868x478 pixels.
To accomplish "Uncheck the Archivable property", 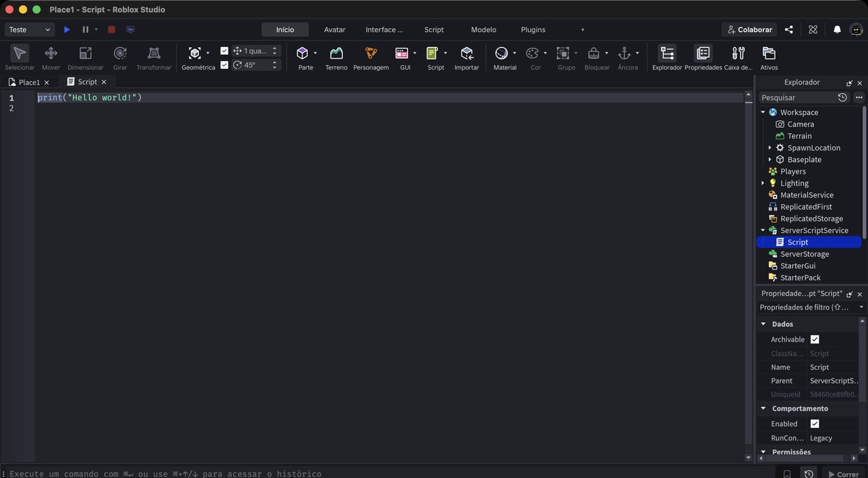I will coord(814,339).
